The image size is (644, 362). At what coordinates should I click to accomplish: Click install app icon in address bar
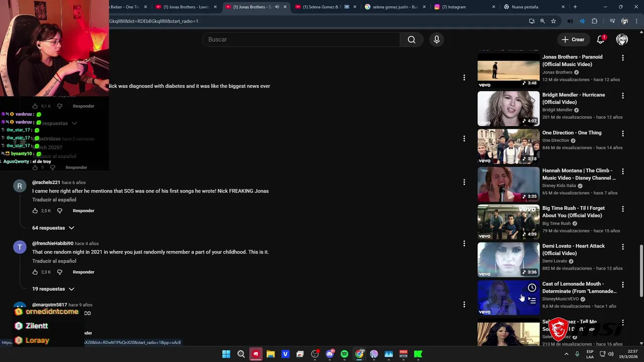click(x=532, y=21)
